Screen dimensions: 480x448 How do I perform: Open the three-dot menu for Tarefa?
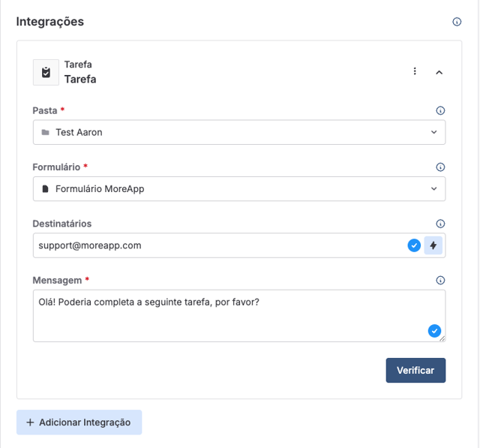(415, 71)
